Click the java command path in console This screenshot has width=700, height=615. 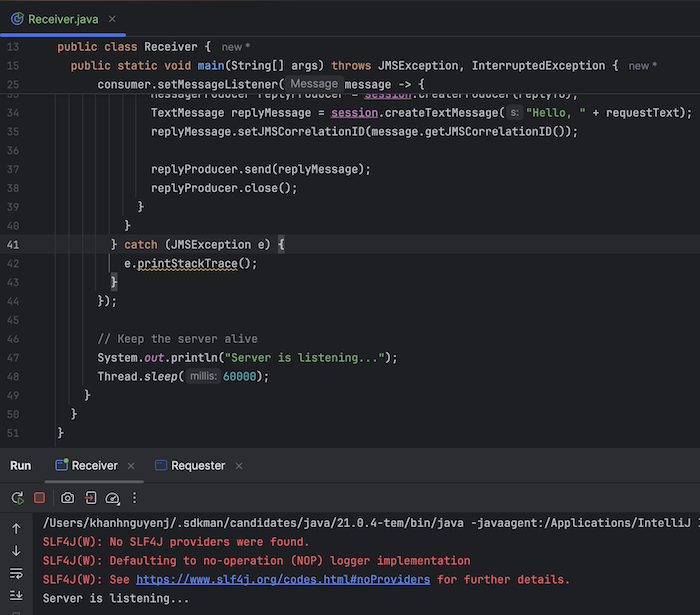click(x=253, y=523)
